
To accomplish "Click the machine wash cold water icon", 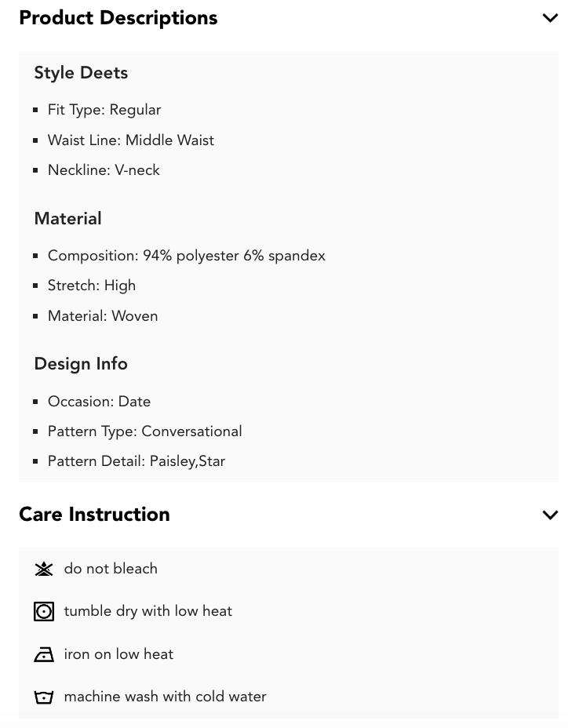I will click(x=44, y=697).
